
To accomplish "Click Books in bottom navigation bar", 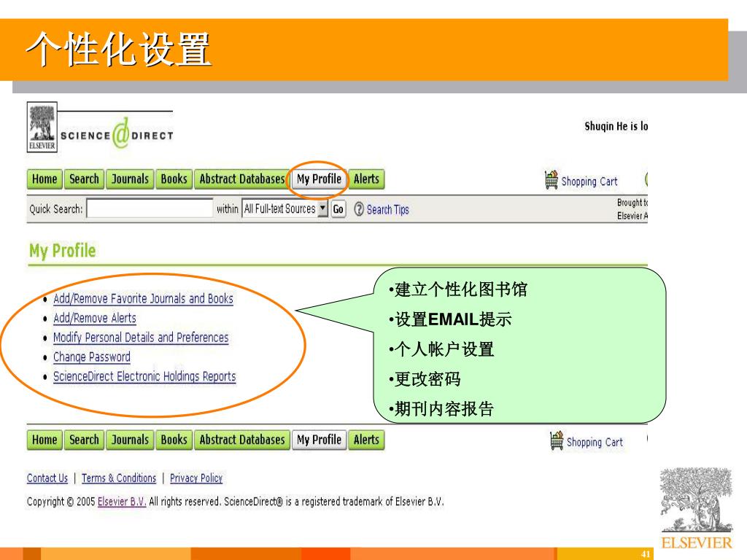I will point(174,440).
